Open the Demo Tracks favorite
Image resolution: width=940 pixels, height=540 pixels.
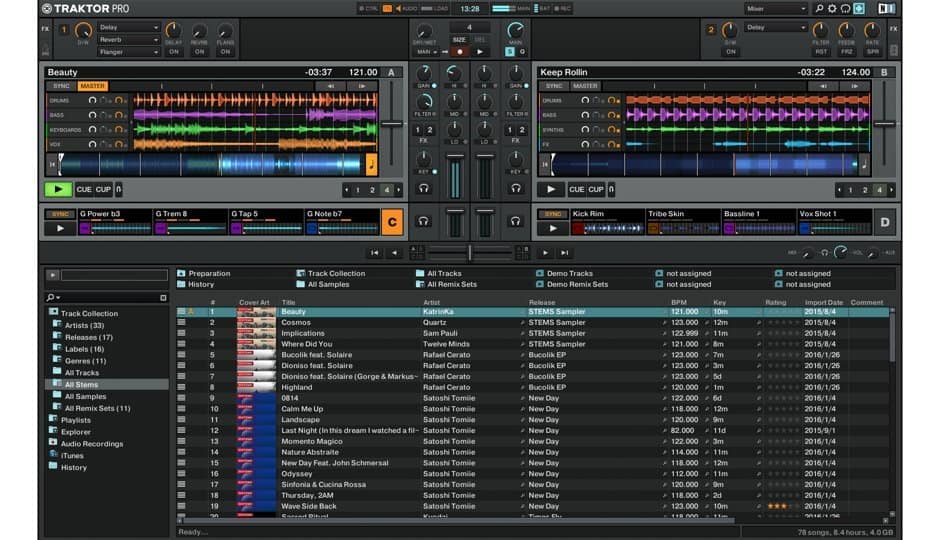tap(564, 273)
